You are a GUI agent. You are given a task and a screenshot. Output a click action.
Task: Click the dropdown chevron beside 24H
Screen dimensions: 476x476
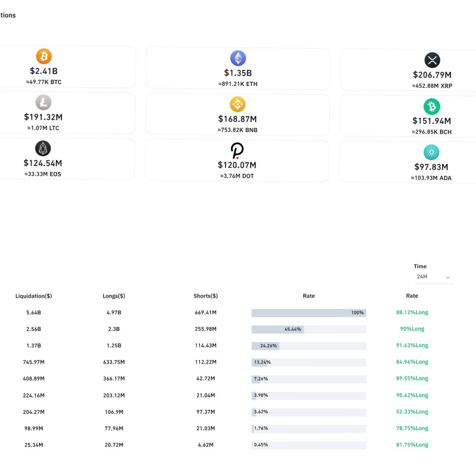(x=448, y=277)
